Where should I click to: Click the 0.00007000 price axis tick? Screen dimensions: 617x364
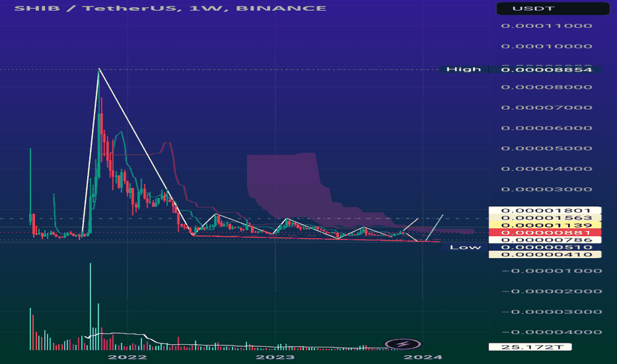pyautogui.click(x=547, y=108)
